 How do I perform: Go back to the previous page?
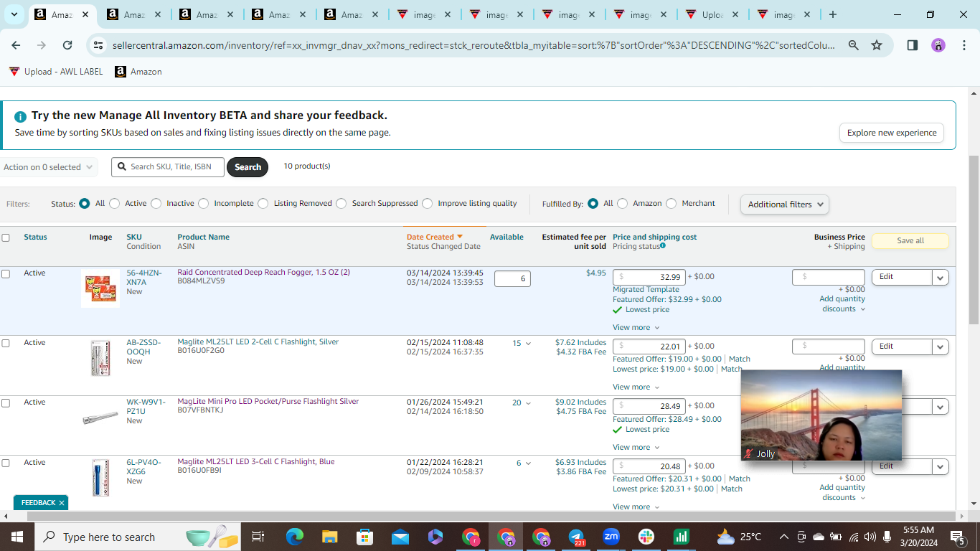click(16, 45)
